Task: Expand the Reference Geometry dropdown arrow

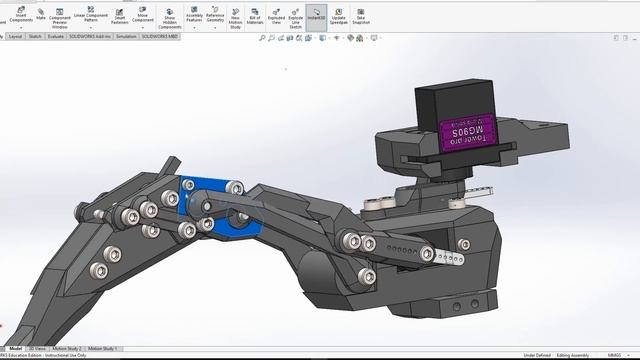Action: point(215,27)
